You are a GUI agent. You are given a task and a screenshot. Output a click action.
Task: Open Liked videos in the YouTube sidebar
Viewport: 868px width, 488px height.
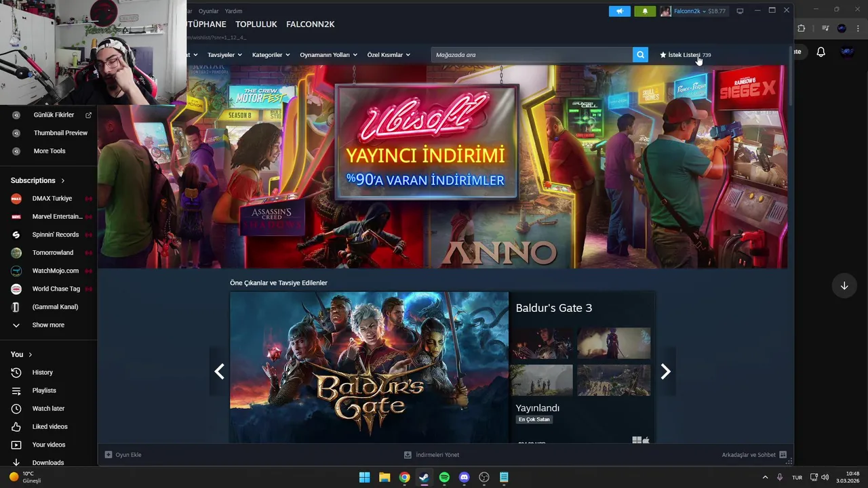pyautogui.click(x=50, y=426)
